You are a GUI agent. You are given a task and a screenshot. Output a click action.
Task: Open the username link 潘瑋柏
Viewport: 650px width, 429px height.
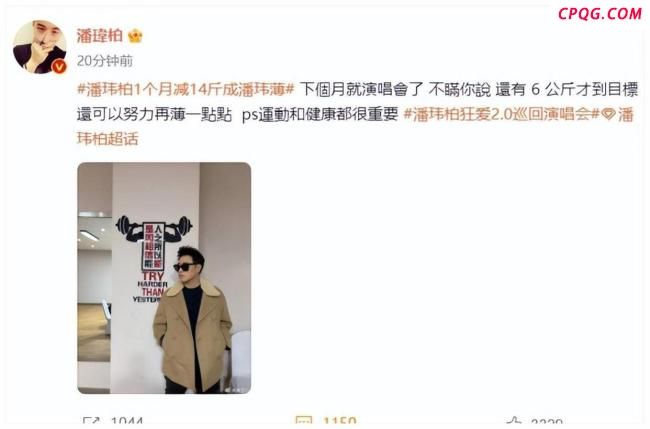pyautogui.click(x=99, y=36)
